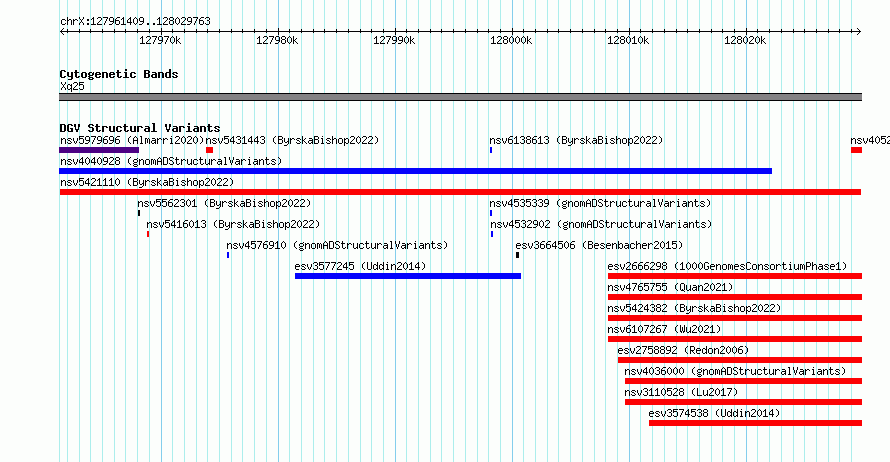Open the nsv5416013 (ByrskaBishop2022) label

(x=233, y=224)
